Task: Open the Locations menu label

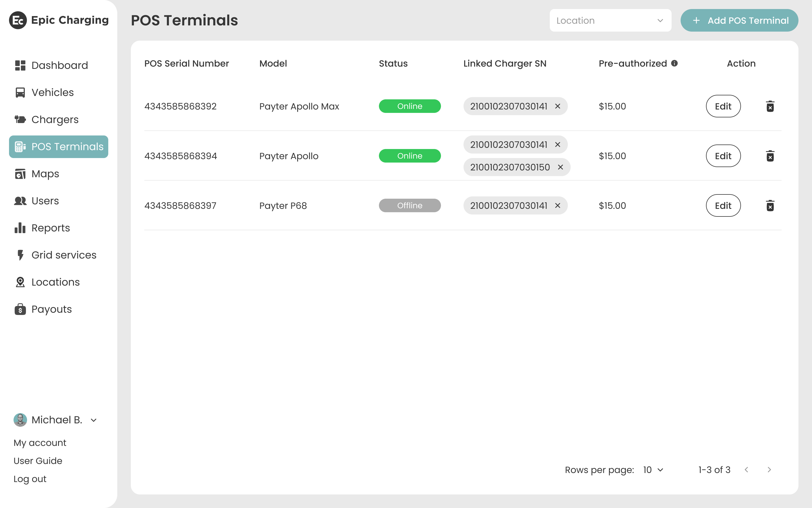Action: tap(56, 282)
